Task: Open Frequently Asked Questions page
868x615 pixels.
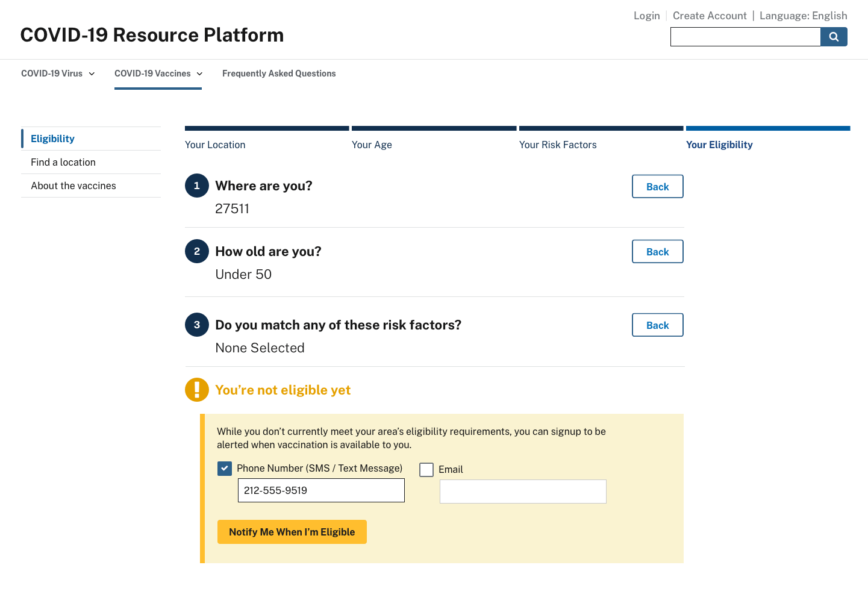Action: 279,73
